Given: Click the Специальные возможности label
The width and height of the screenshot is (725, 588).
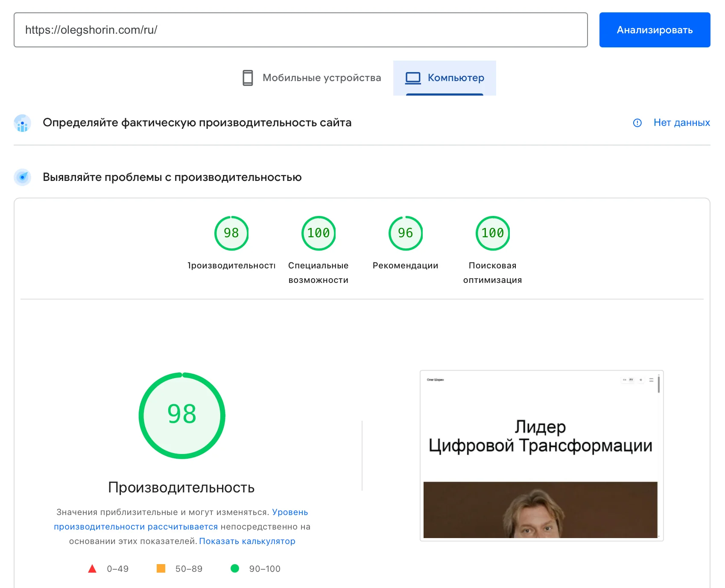Looking at the screenshot, I should click(x=319, y=273).
